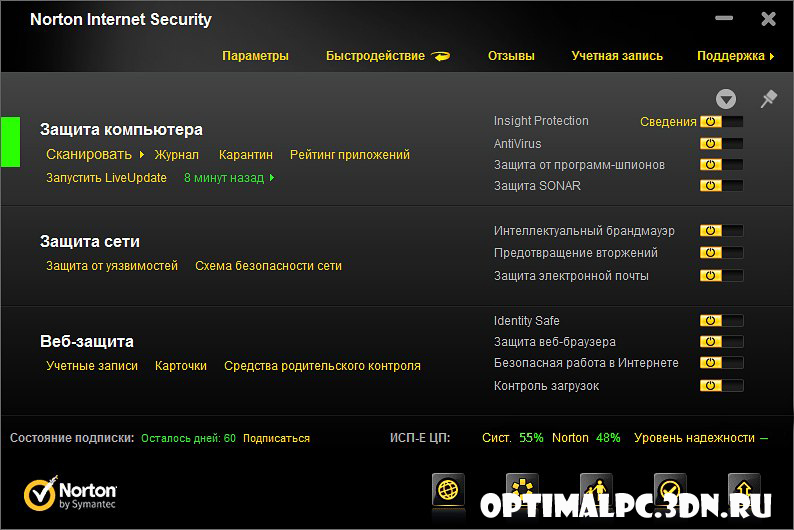
Task: Click the green computer protection status bar
Action: [x=11, y=142]
